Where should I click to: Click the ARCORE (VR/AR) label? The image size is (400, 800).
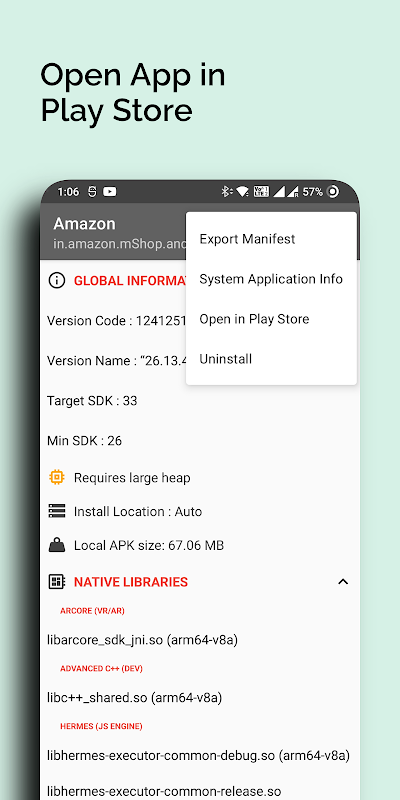click(x=92, y=611)
